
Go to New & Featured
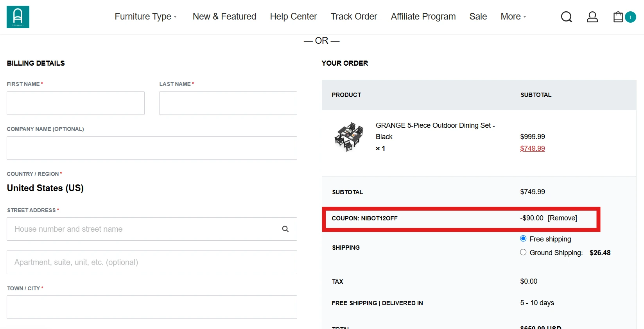[224, 16]
